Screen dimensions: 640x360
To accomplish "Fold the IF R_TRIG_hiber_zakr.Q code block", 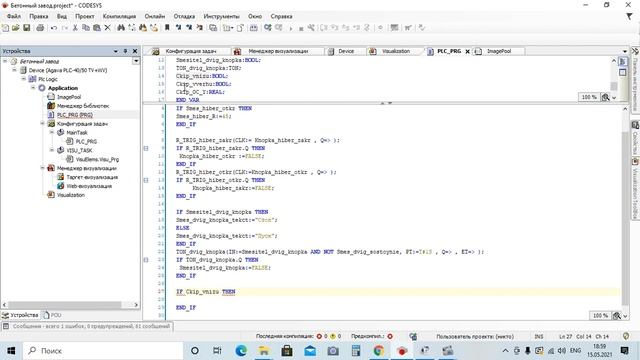I will click(146, 148).
